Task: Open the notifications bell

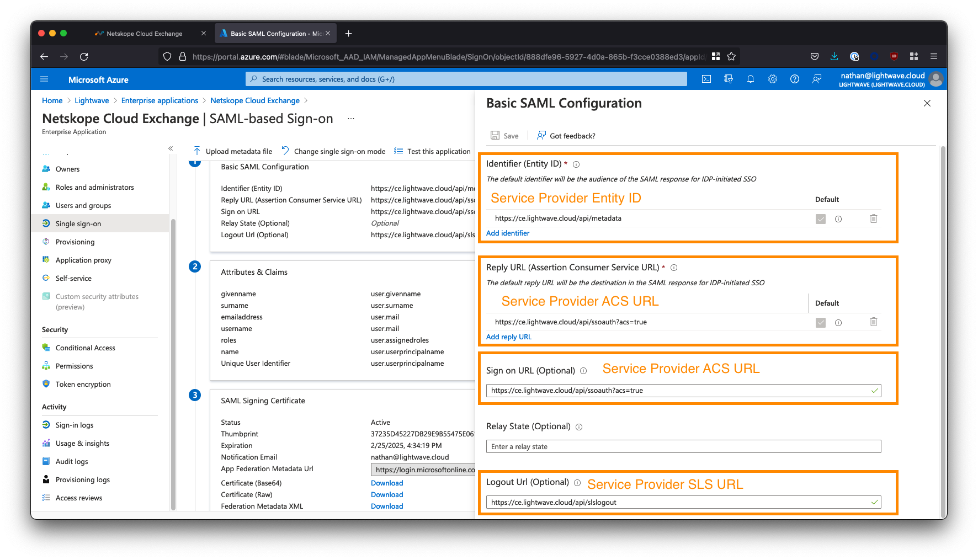Action: pyautogui.click(x=751, y=79)
